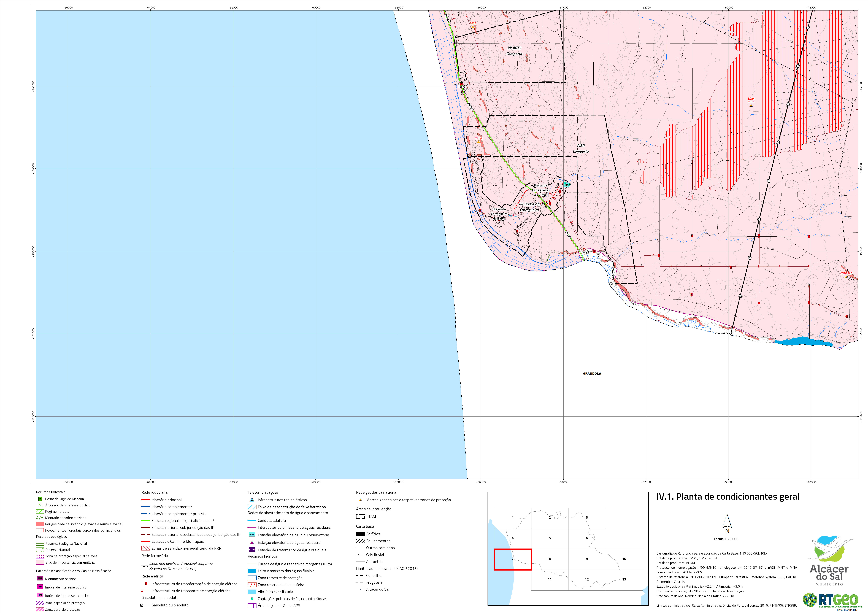The image size is (868, 613).
Task: Click sheet 4 in the index map
Action: point(513,539)
